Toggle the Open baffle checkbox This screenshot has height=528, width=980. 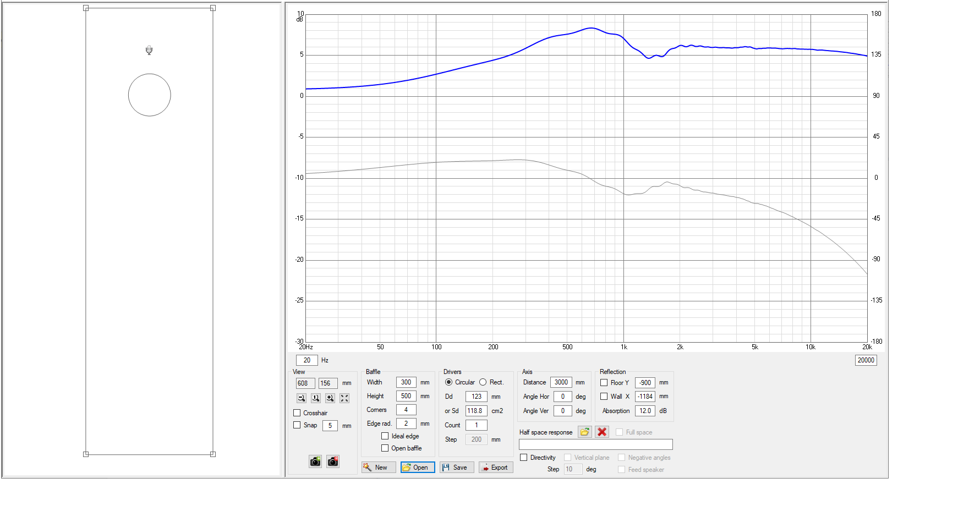[385, 448]
